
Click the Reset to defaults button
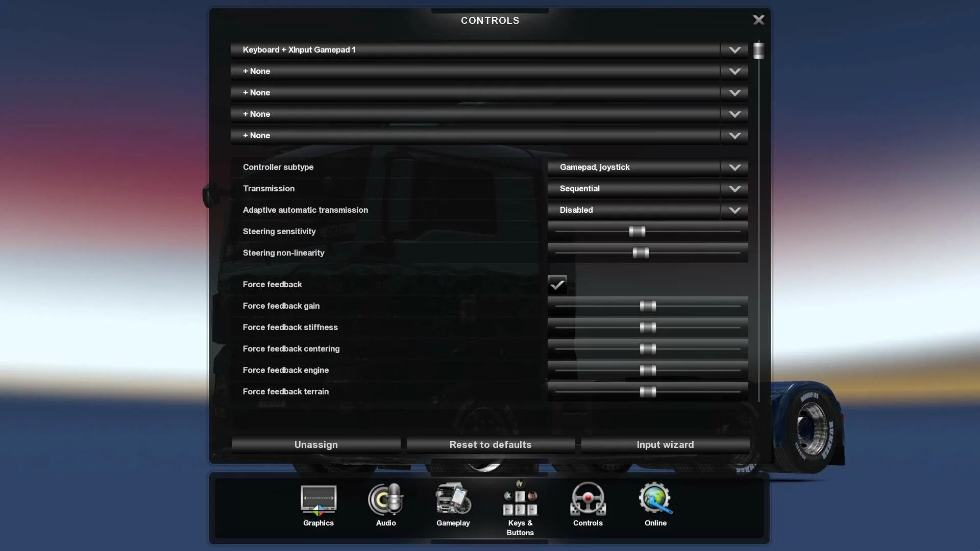click(491, 445)
